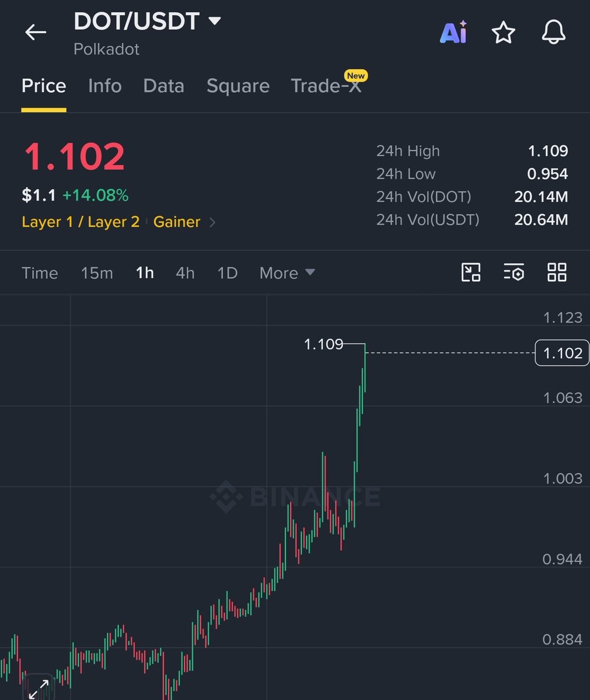The width and height of the screenshot is (590, 700).
Task: Click the 0.944 axis price label
Action: pyautogui.click(x=562, y=559)
